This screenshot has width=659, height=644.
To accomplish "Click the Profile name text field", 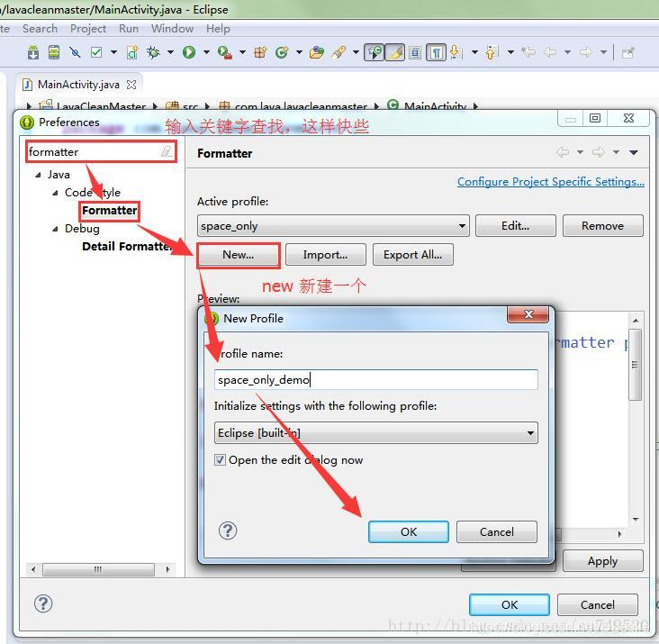I will 375,379.
